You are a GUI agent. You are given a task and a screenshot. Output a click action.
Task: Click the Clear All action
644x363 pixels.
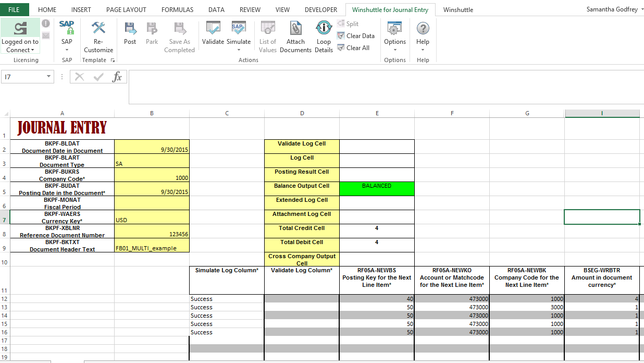pos(353,48)
